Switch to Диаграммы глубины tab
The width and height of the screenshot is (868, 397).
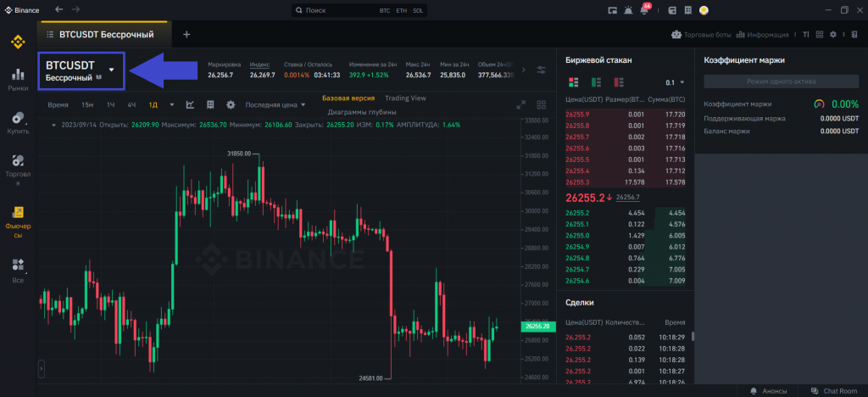[x=361, y=112]
